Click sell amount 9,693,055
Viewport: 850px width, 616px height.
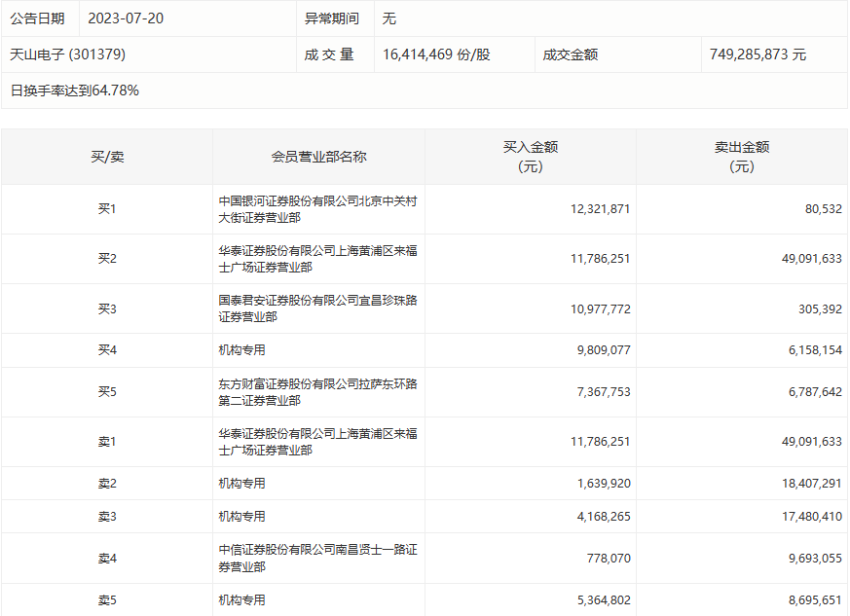(815, 558)
